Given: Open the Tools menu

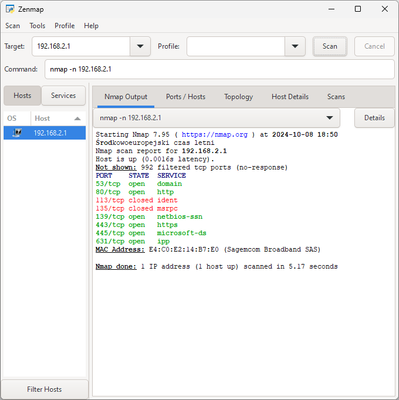Looking at the screenshot, I should [x=37, y=26].
